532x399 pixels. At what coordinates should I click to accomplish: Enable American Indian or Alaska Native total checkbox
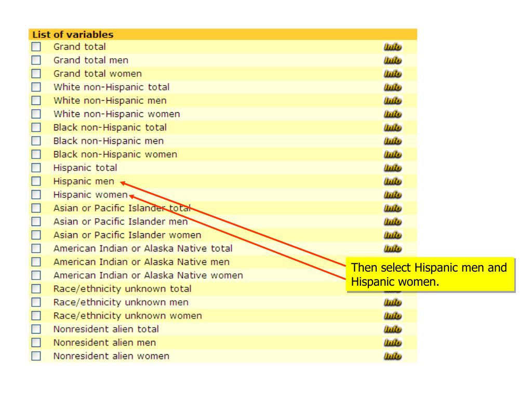(x=36, y=248)
